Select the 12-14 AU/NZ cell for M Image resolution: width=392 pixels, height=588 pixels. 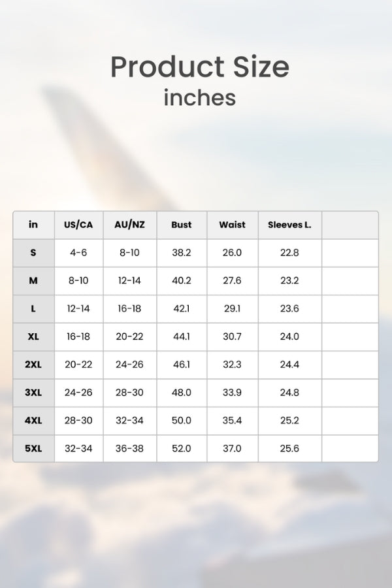pos(129,281)
